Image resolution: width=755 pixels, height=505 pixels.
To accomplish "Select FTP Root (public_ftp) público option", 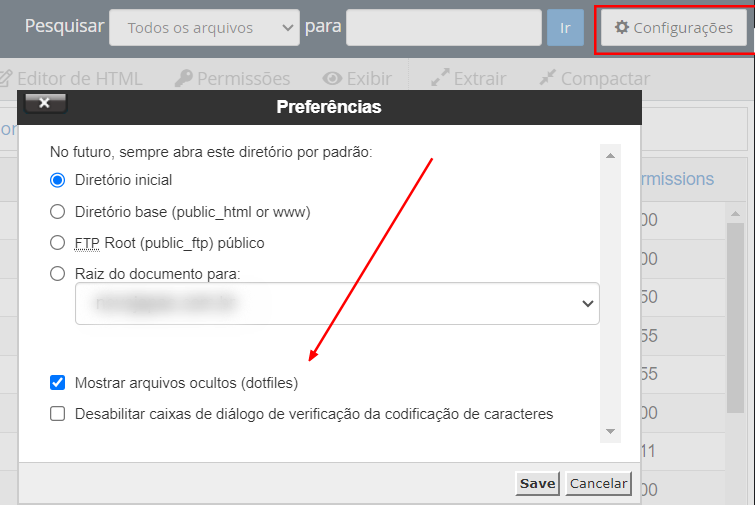I will click(58, 243).
